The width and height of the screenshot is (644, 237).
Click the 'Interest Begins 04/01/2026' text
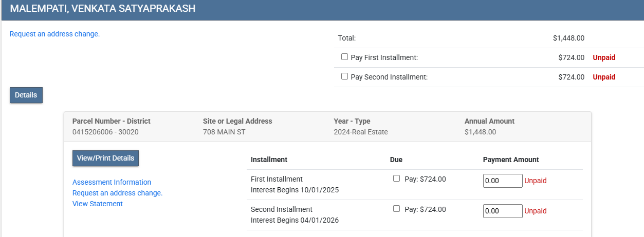pyautogui.click(x=295, y=220)
